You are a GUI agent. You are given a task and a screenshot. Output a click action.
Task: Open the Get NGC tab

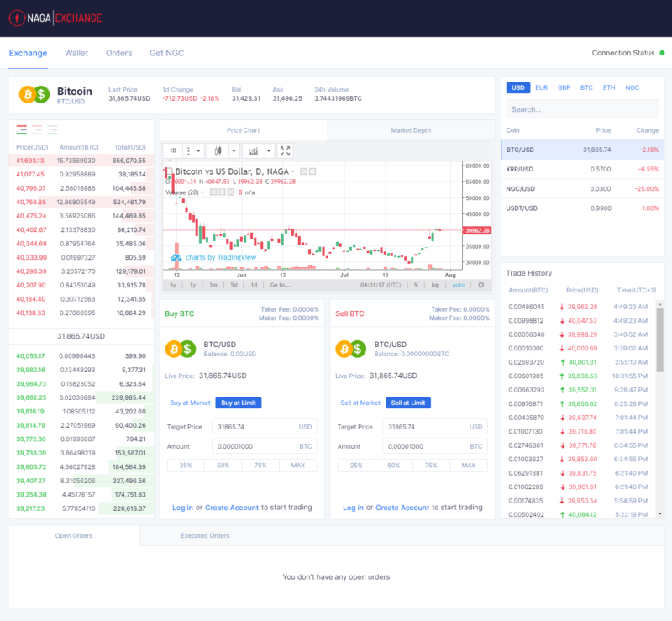coord(166,53)
